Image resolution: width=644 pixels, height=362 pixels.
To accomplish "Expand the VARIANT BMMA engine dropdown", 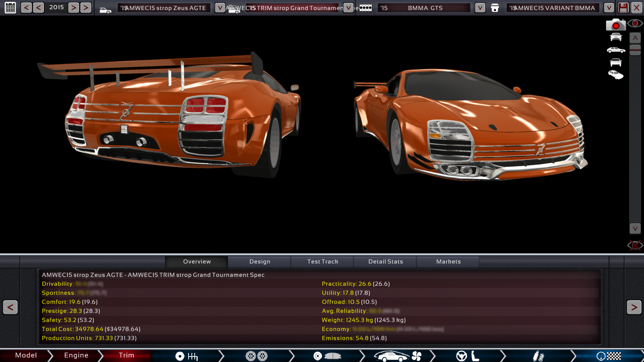I will (609, 8).
